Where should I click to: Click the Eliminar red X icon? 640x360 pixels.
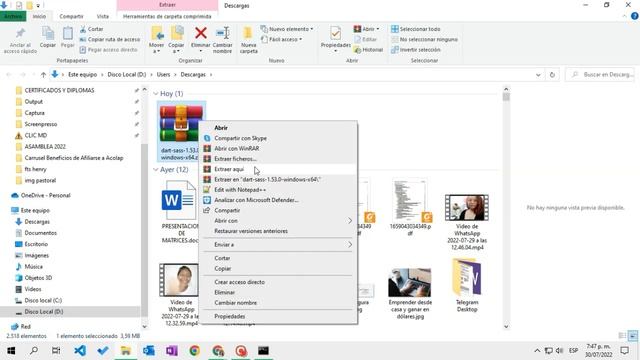point(200,33)
